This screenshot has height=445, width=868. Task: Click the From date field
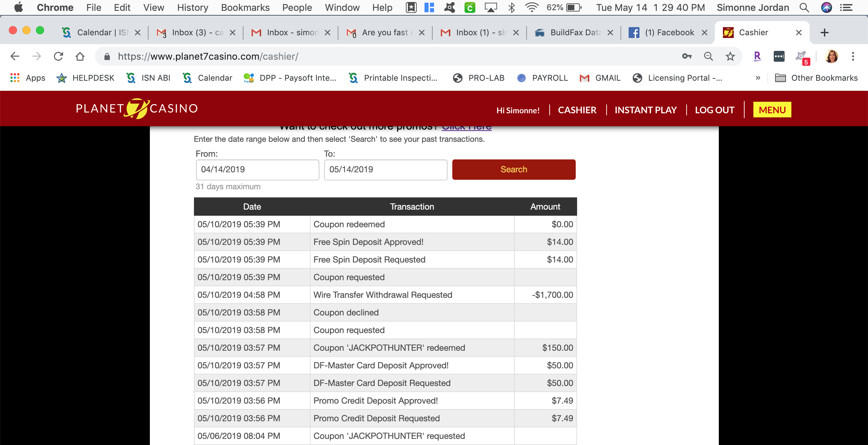pyautogui.click(x=257, y=170)
